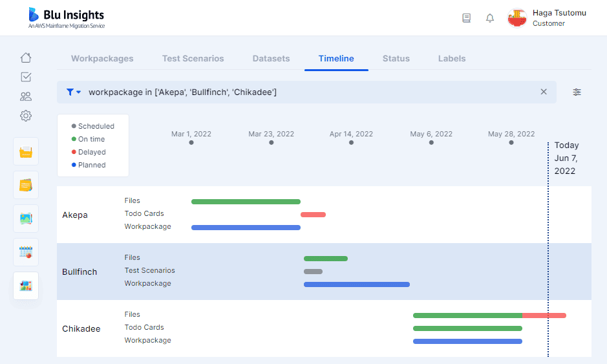The image size is (607, 364).
Task: Click the Mar 23, 2022 timeline marker
Action: [272, 142]
